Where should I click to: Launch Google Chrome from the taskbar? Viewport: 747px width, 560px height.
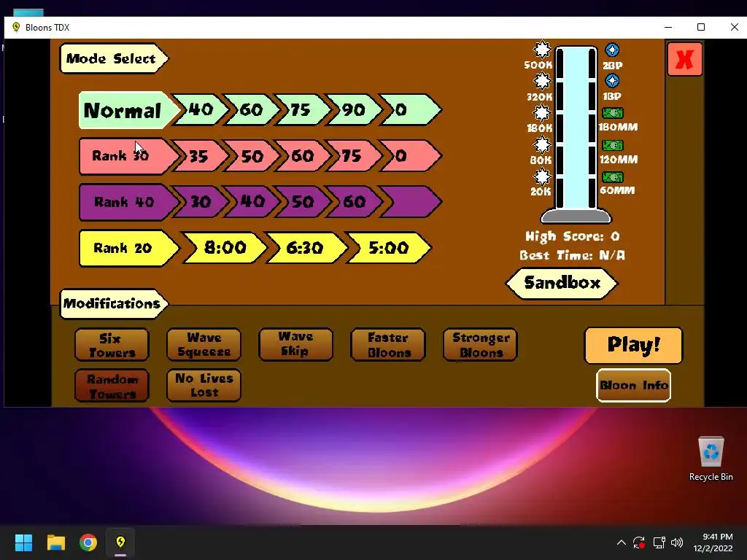pyautogui.click(x=88, y=542)
